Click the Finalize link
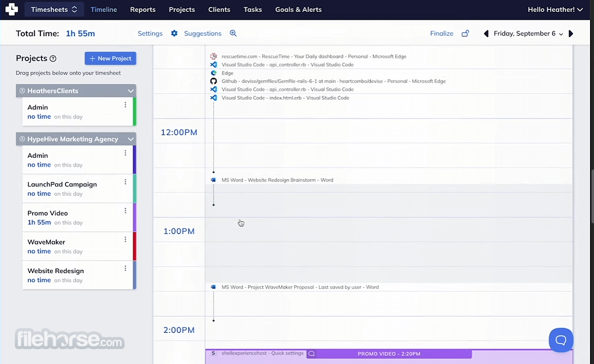594x364 pixels. click(x=442, y=34)
